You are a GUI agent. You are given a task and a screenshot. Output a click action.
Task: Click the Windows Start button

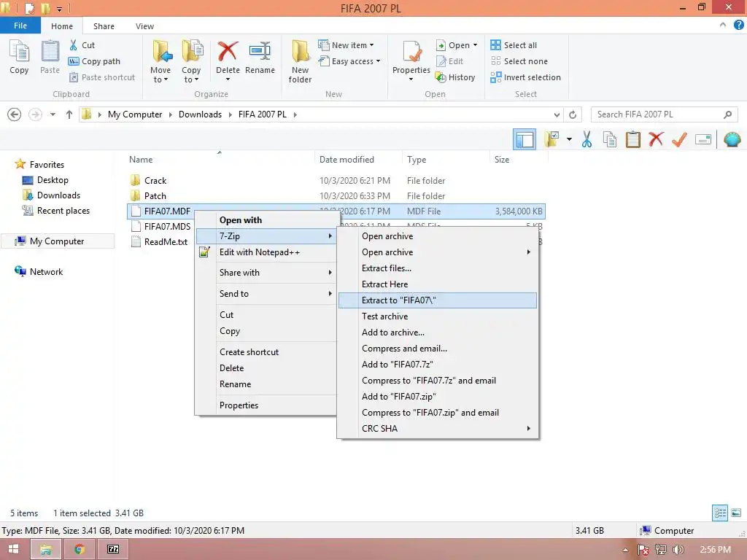click(13, 549)
